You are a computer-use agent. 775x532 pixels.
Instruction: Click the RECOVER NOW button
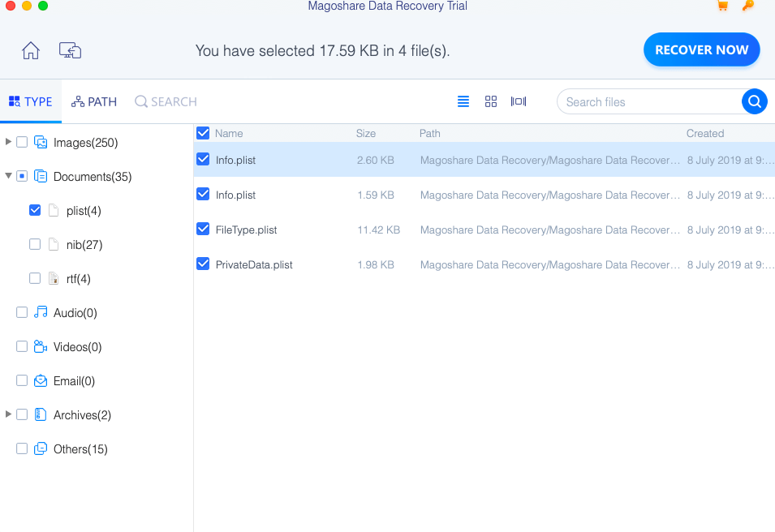point(701,50)
